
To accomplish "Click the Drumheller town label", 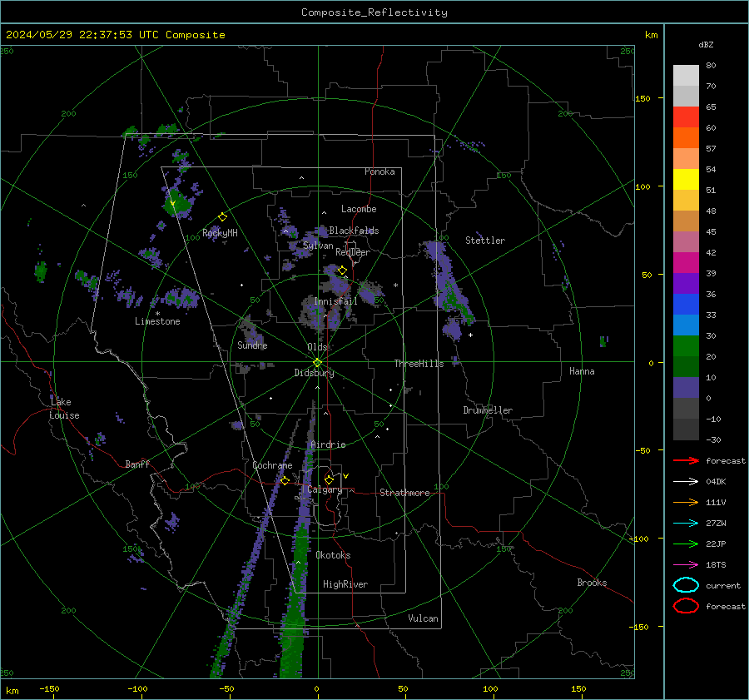I will click(x=488, y=410).
